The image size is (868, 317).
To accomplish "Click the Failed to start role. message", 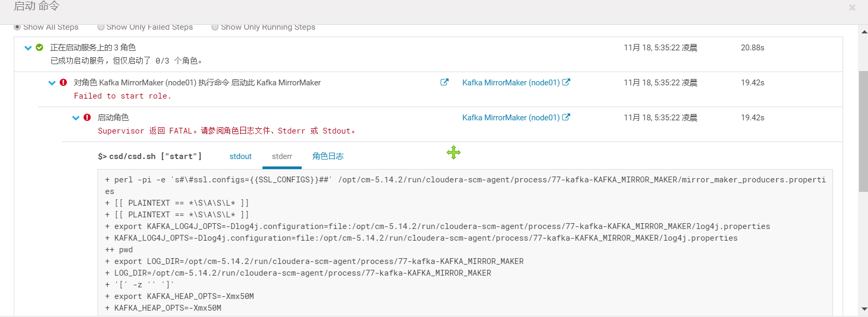I will (x=122, y=96).
